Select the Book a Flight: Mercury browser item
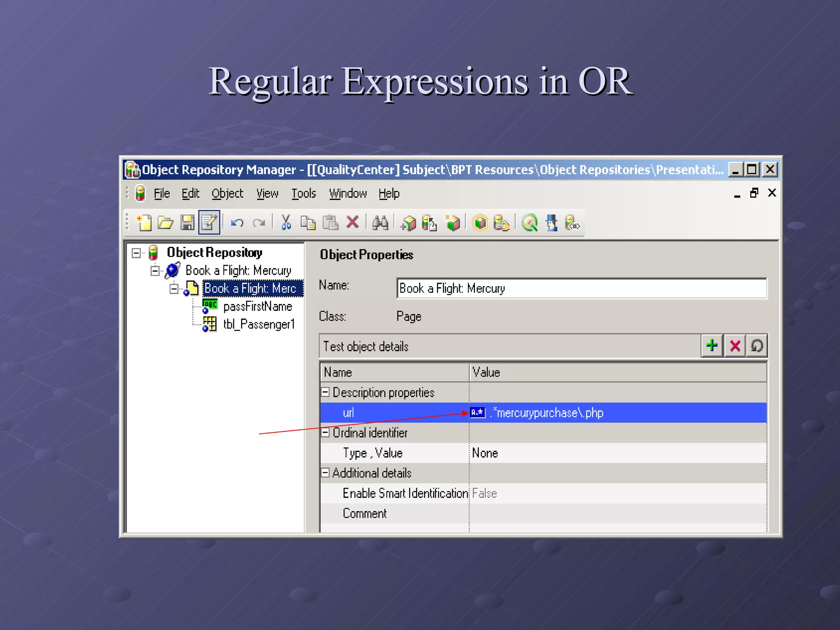 238,271
